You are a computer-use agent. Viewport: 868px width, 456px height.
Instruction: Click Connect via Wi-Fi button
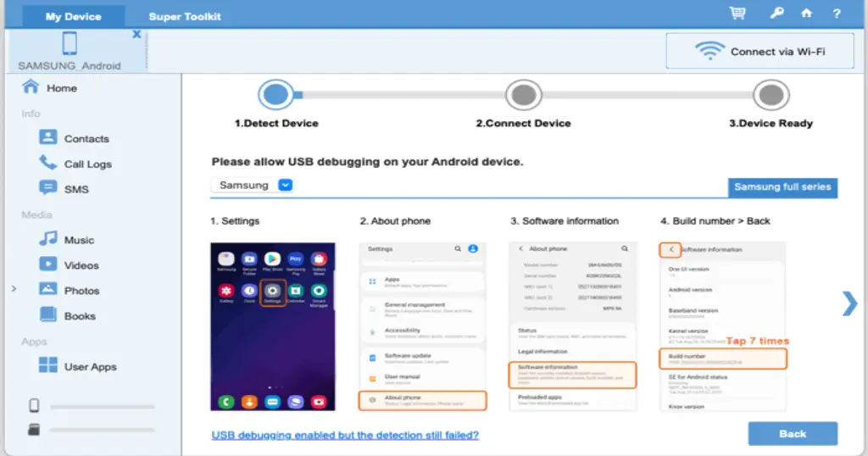click(x=760, y=51)
